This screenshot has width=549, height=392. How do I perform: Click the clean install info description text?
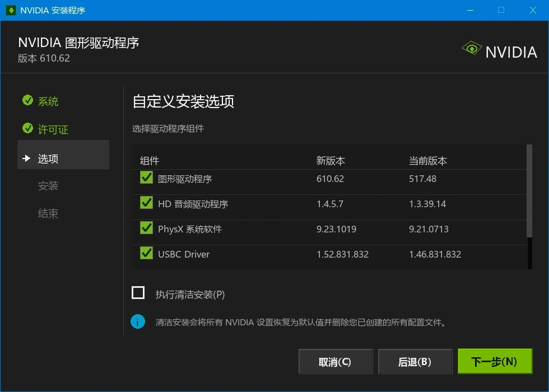301,322
